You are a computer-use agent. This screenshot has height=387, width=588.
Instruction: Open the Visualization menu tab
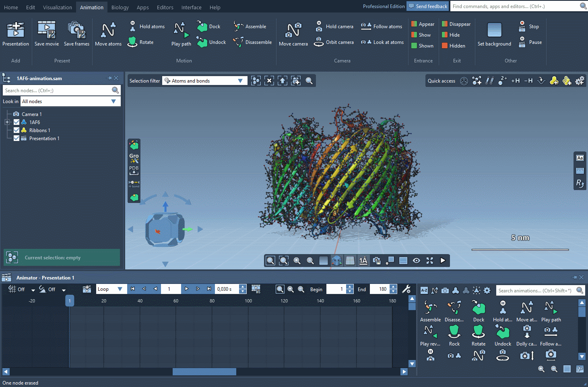coord(57,7)
